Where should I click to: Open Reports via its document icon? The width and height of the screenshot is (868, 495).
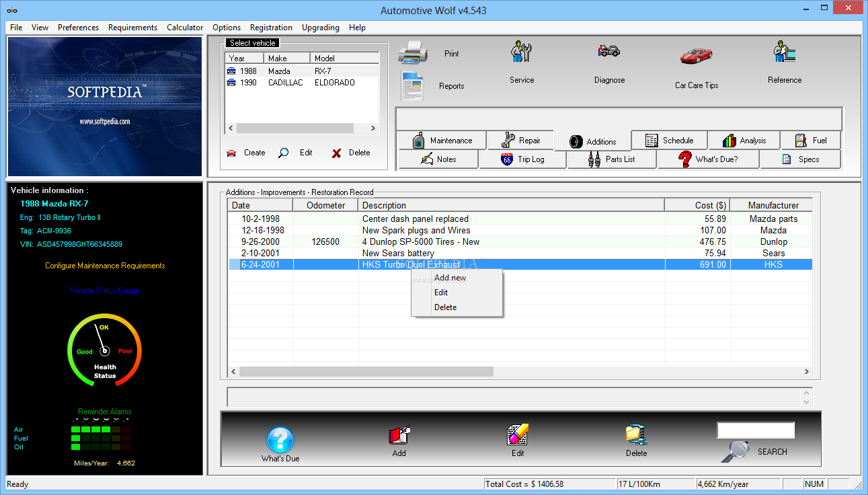tap(413, 85)
